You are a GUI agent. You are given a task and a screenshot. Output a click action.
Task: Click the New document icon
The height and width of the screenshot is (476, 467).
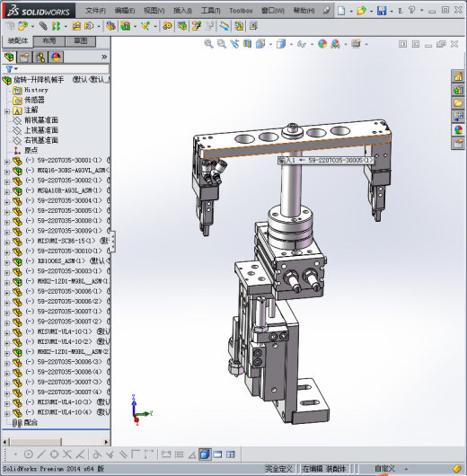pyautogui.click(x=341, y=11)
